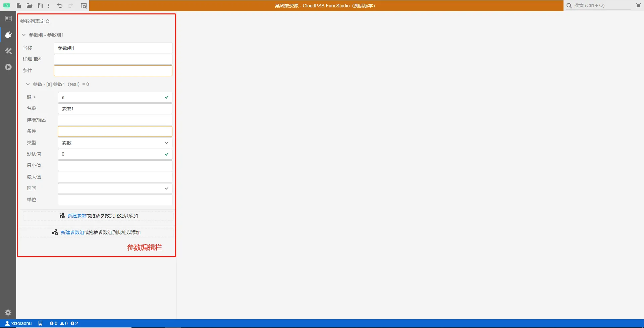Viewport: 644px width, 328px height.
Task: Save the project with floppy icon
Action: pyautogui.click(x=40, y=6)
